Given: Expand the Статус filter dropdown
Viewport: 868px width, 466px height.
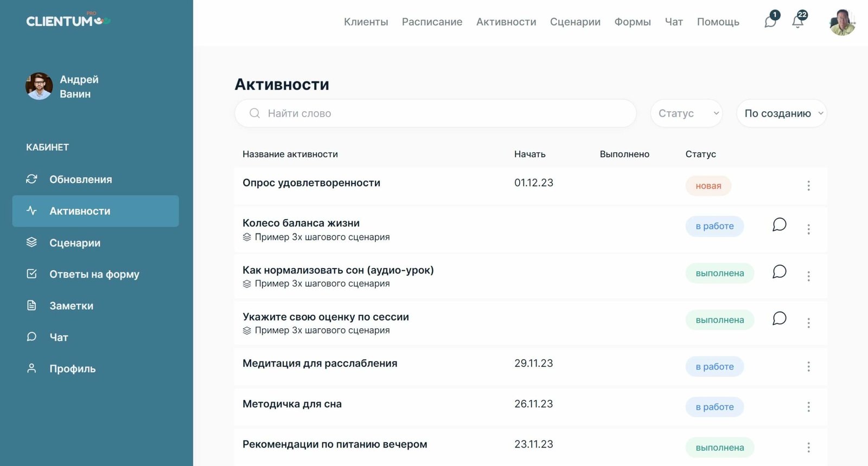Looking at the screenshot, I should [x=686, y=113].
